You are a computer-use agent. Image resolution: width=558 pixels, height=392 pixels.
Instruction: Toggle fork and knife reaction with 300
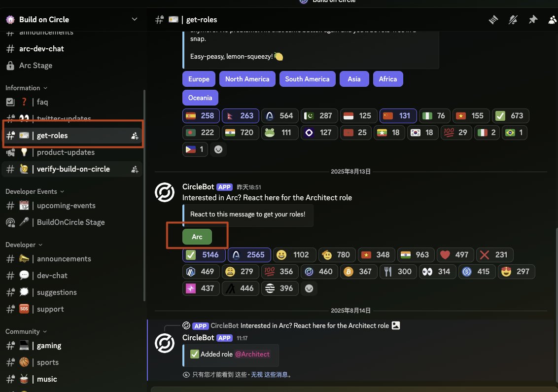397,272
